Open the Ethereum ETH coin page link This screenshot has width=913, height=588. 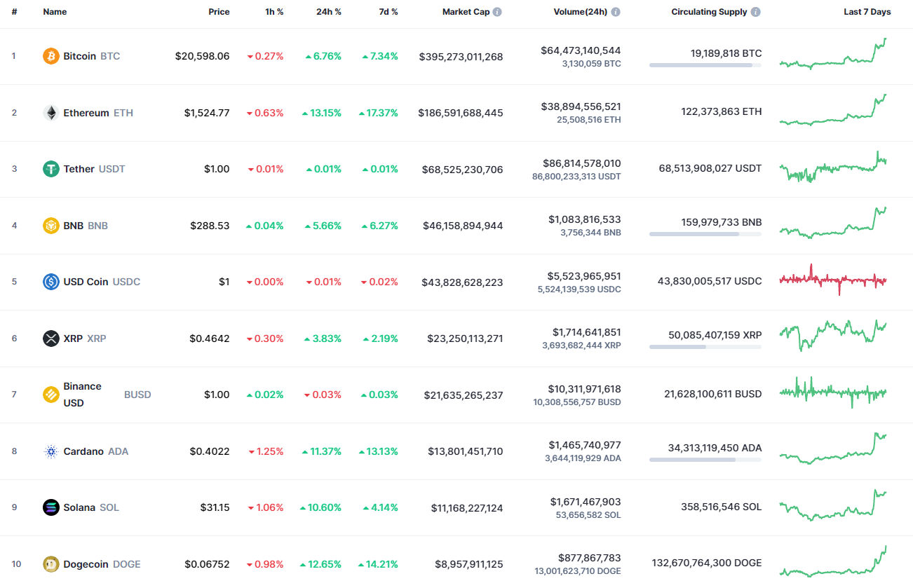point(88,112)
